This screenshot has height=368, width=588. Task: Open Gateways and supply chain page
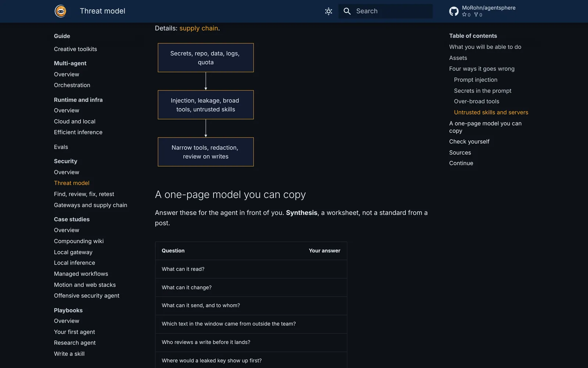[x=90, y=205]
